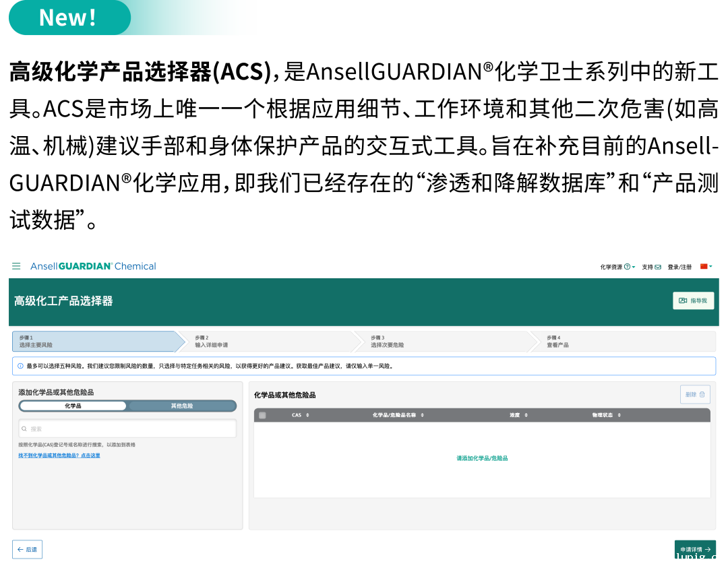The height and width of the screenshot is (568, 728).
Task: Click the 指导我 guide button
Action: (693, 301)
